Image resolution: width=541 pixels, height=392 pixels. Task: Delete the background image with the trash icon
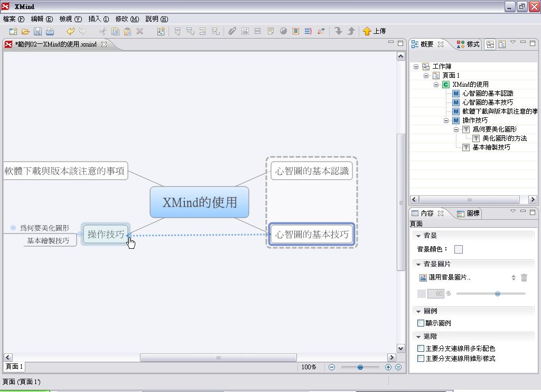pyautogui.click(x=524, y=277)
